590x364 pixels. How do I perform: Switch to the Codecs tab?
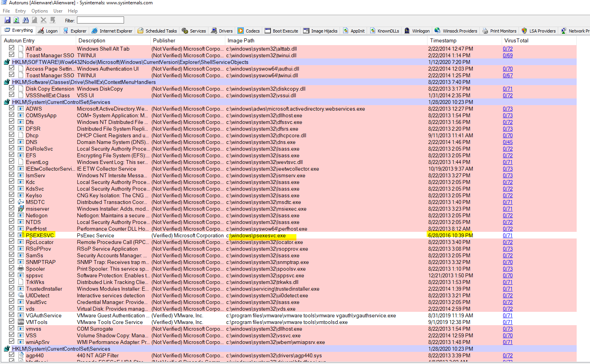point(249,31)
